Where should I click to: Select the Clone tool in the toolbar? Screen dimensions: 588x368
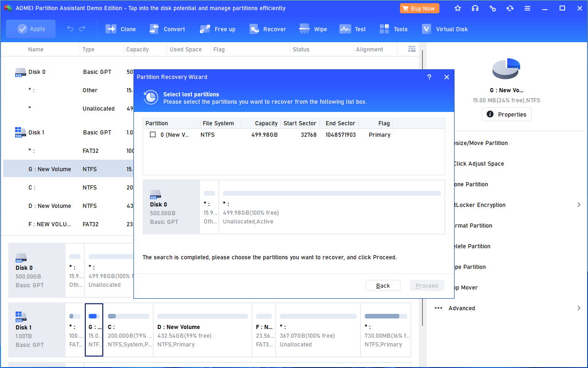tap(121, 28)
